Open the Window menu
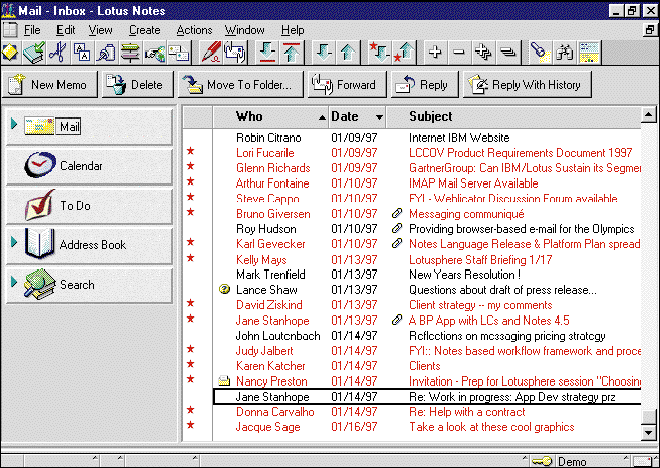 point(245,30)
